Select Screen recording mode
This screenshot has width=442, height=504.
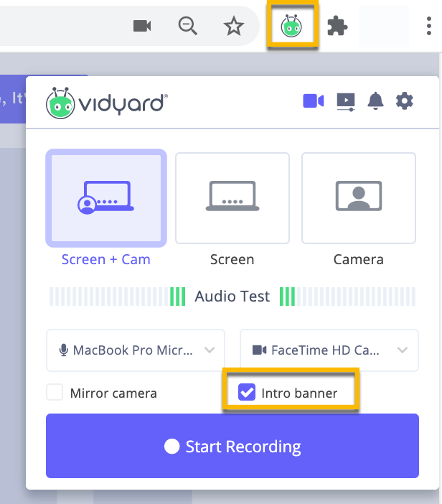tap(232, 198)
